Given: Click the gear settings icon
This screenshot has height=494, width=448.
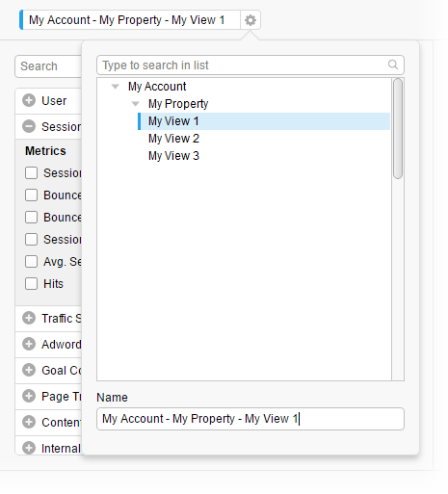Looking at the screenshot, I should pos(250,20).
